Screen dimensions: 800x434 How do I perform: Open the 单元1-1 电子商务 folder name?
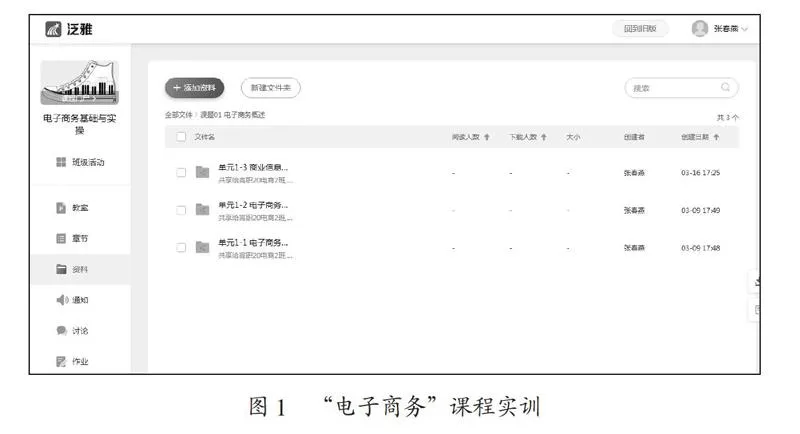pos(253,242)
